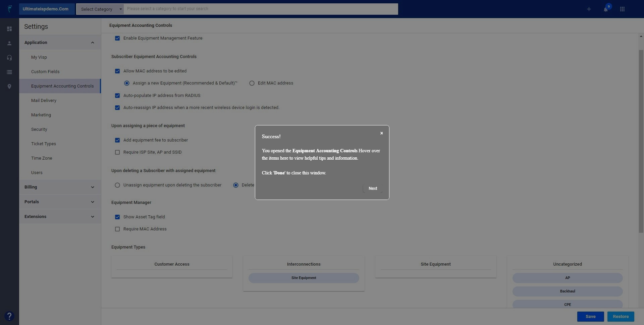Screen dimensions: 644x325
Task: Open the Select Category dropdown
Action: (x=100, y=9)
